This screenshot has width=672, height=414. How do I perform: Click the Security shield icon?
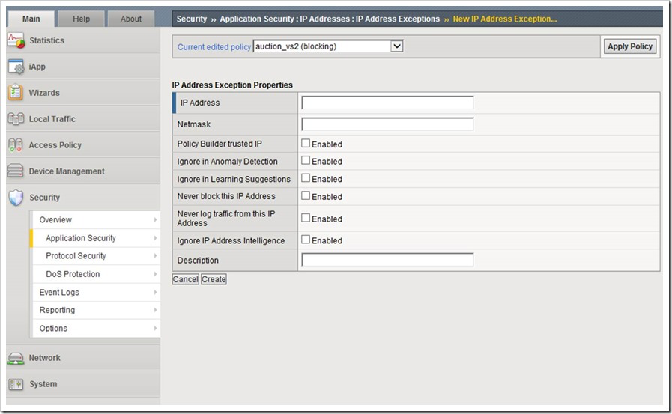point(16,198)
